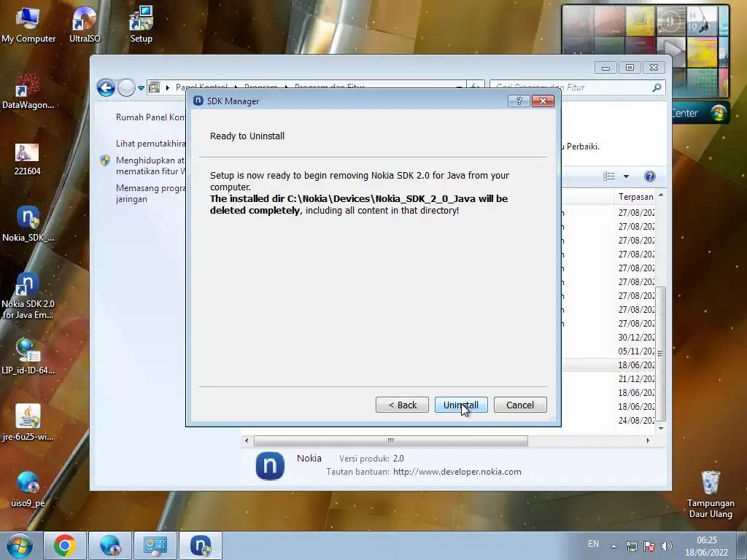Viewport: 747px width, 560px height.
Task: Click the help question mark in SDK Manager titlebar
Action: point(519,101)
